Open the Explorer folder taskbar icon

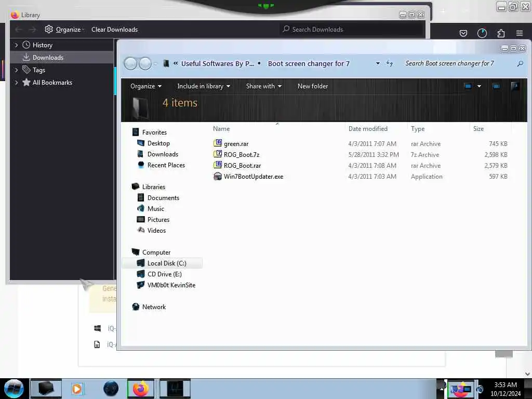46,389
